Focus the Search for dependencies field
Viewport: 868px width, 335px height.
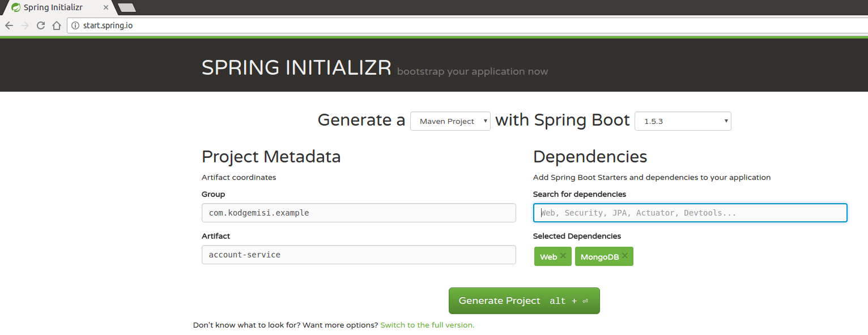pyautogui.click(x=690, y=213)
